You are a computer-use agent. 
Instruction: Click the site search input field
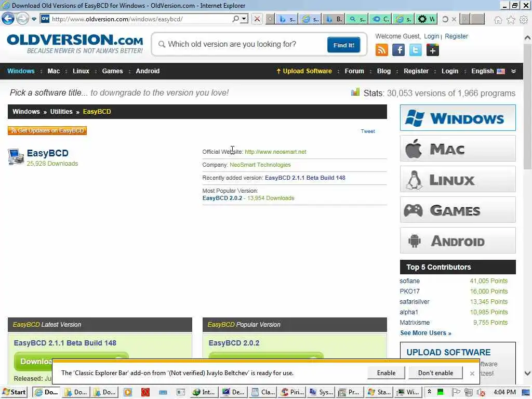[241, 44]
